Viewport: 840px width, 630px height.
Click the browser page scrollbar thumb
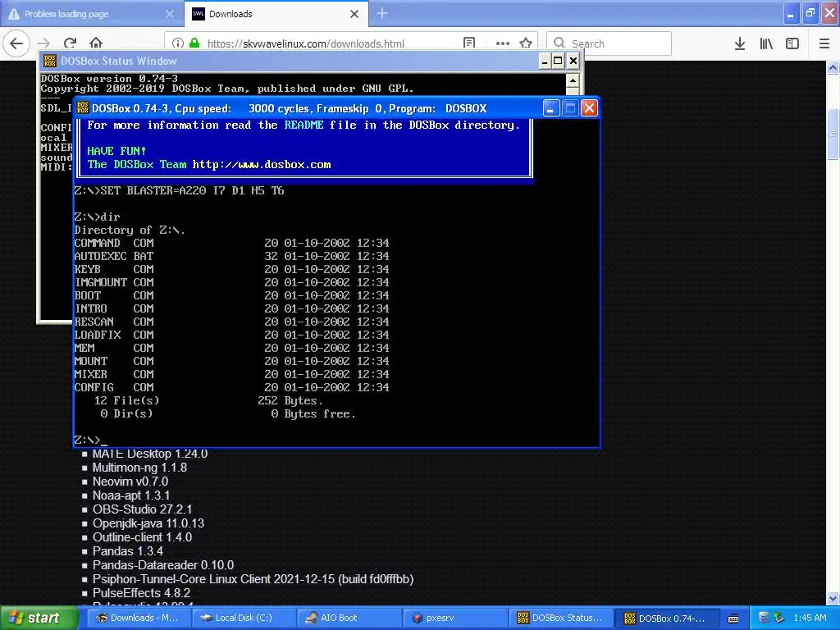833,134
